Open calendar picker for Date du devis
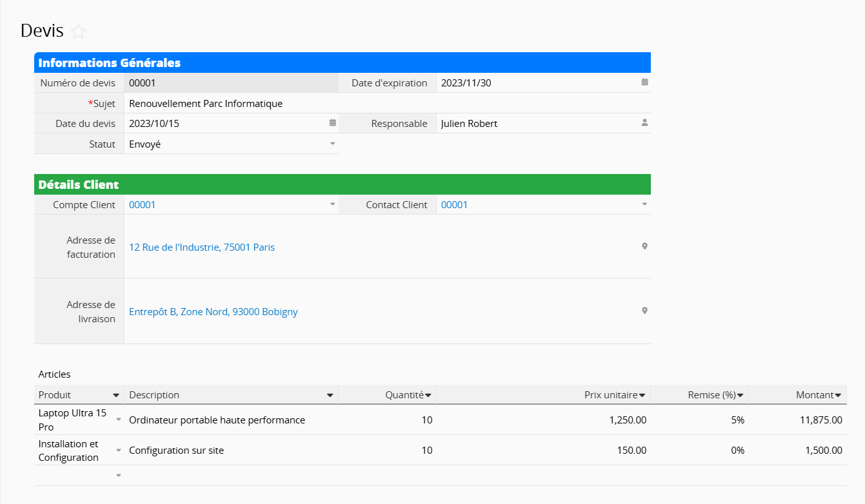Screen dimensions: 865x504 pyautogui.click(x=333, y=123)
